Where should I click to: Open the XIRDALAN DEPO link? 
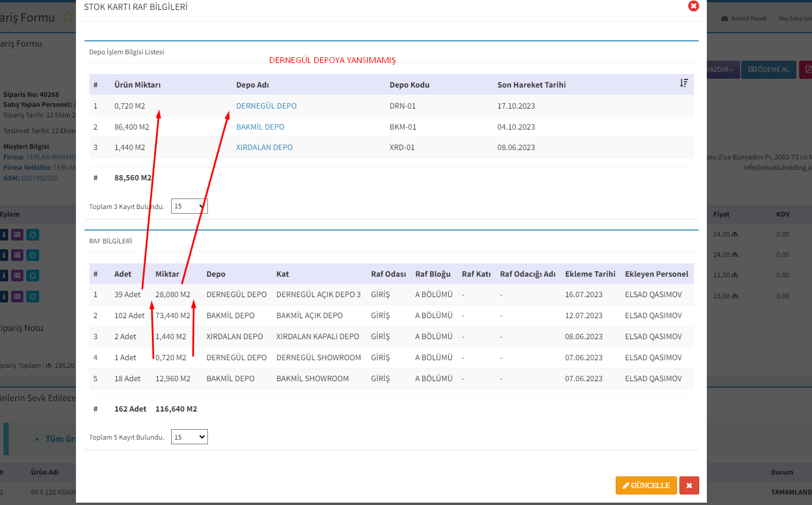pos(264,148)
